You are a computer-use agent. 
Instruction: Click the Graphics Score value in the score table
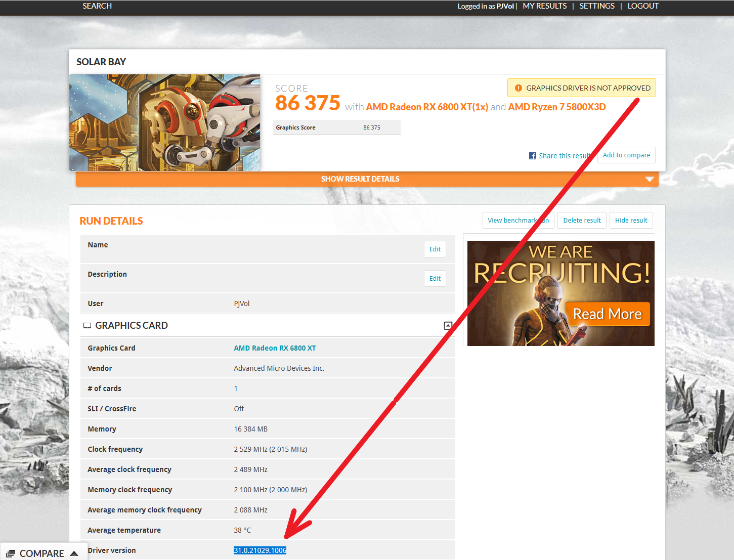click(x=372, y=127)
